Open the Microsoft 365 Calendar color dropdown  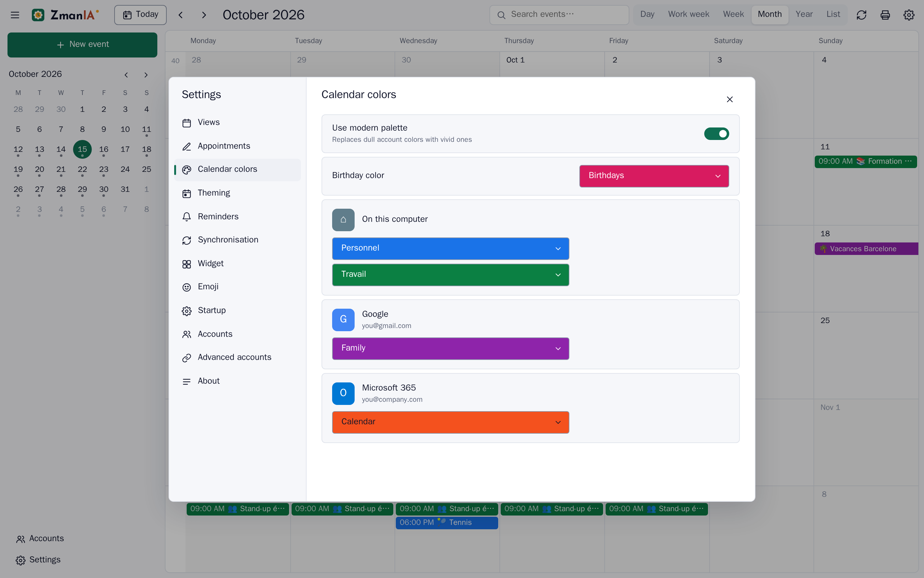[x=450, y=422]
